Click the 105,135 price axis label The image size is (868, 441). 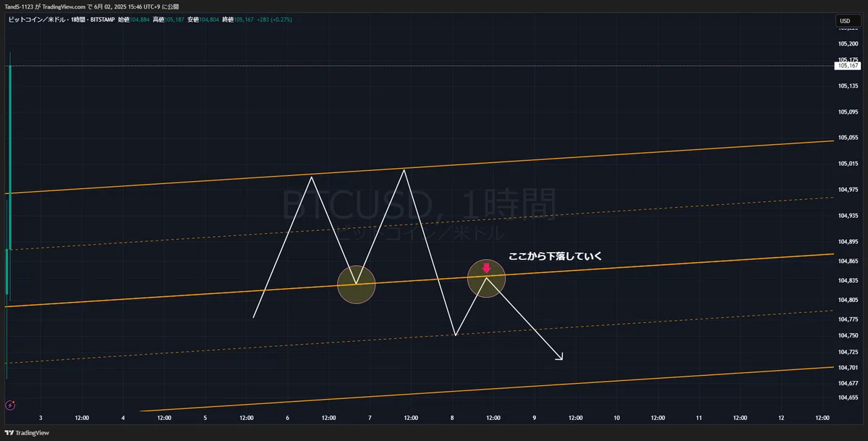click(x=848, y=86)
